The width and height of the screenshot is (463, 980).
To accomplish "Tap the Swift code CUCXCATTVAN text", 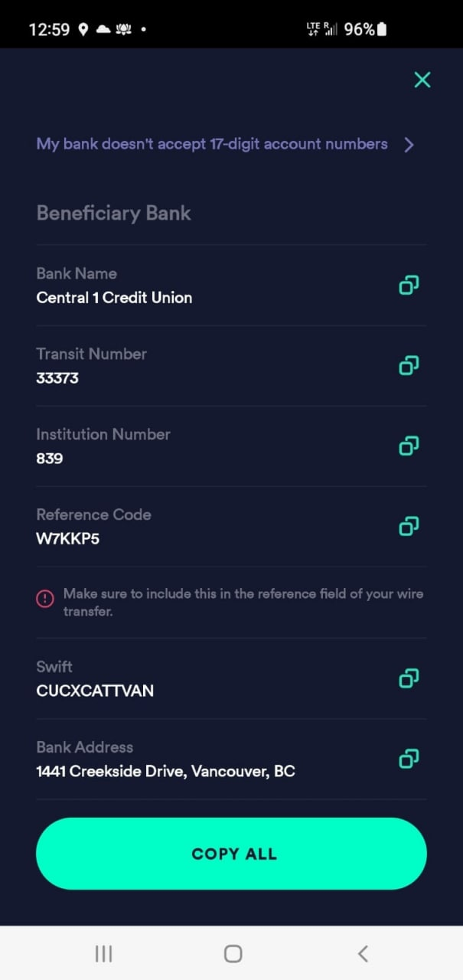I will [x=95, y=691].
